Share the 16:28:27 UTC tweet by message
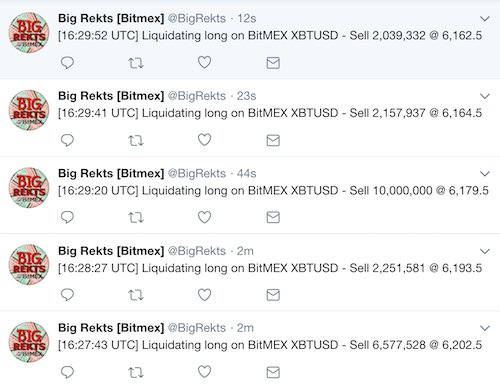500x385 pixels. click(x=273, y=295)
